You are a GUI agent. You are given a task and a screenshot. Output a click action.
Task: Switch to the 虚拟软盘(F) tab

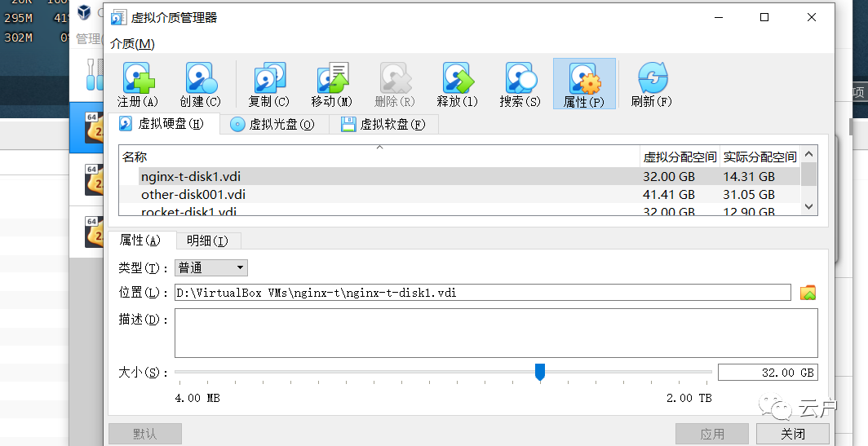pyautogui.click(x=383, y=125)
